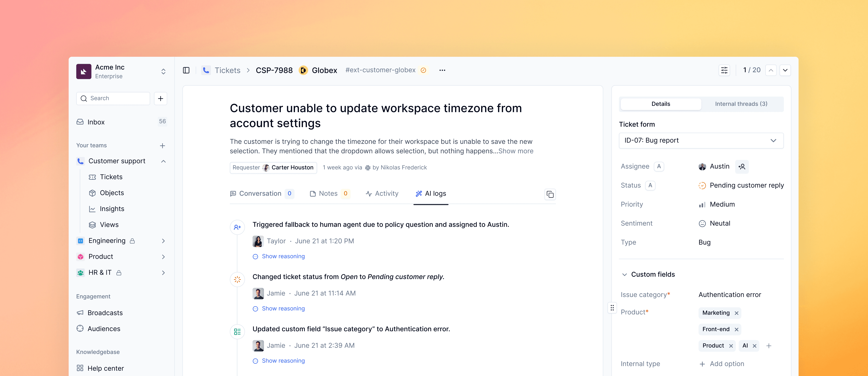Open Help center in Knowledgebase
This screenshot has height=376, width=868.
pos(106,369)
